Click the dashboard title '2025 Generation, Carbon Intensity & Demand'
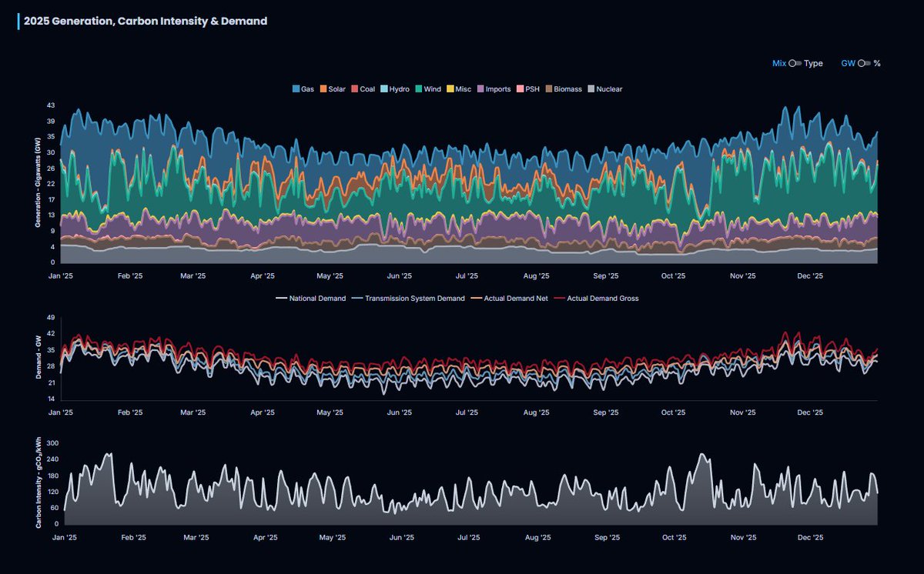Screen dimensions: 924x574 click(146, 22)
